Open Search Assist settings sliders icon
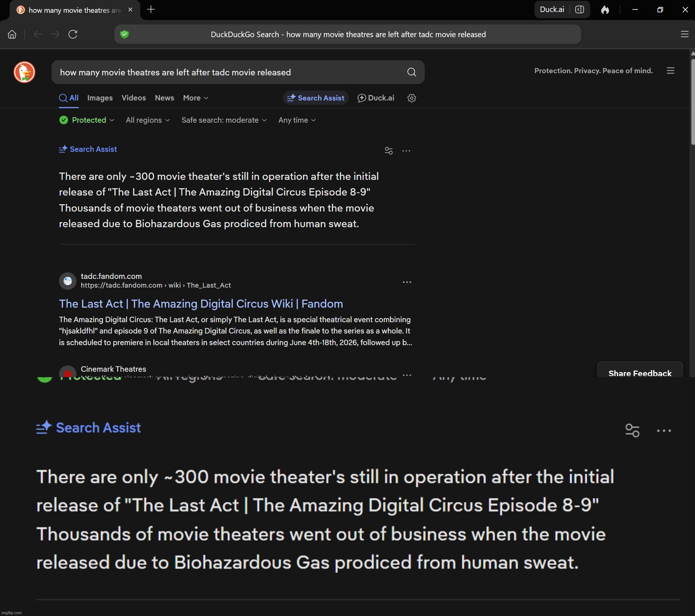 [389, 151]
